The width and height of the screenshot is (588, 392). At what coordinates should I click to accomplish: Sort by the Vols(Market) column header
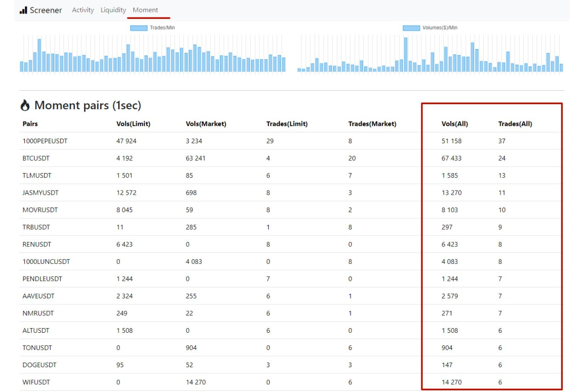206,124
